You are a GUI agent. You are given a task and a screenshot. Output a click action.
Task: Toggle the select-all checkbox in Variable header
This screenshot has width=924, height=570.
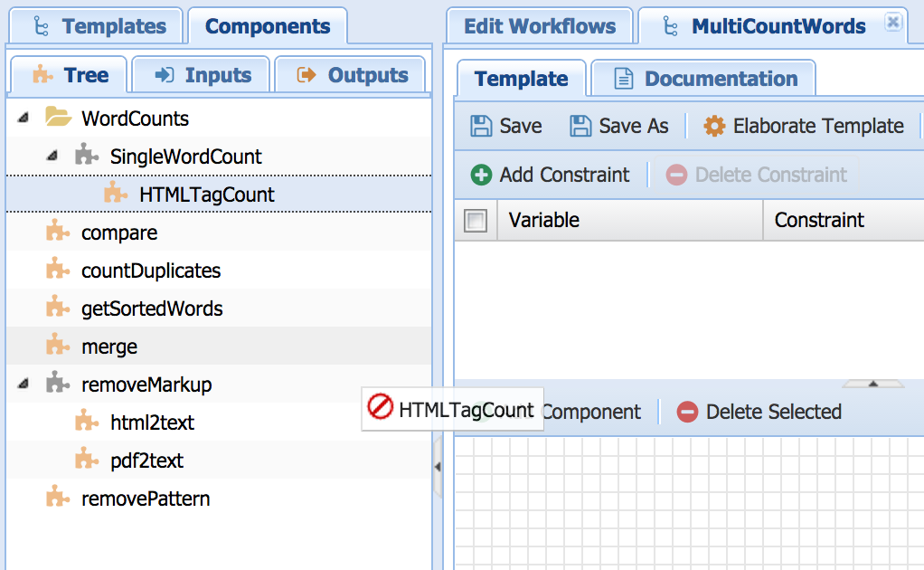coord(476,220)
